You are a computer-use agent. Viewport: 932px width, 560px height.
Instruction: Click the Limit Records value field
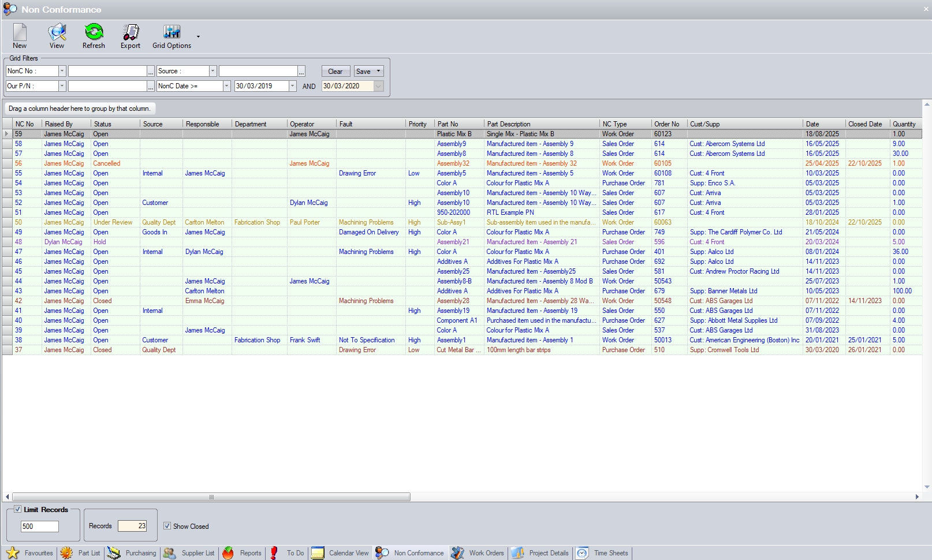pos(40,527)
